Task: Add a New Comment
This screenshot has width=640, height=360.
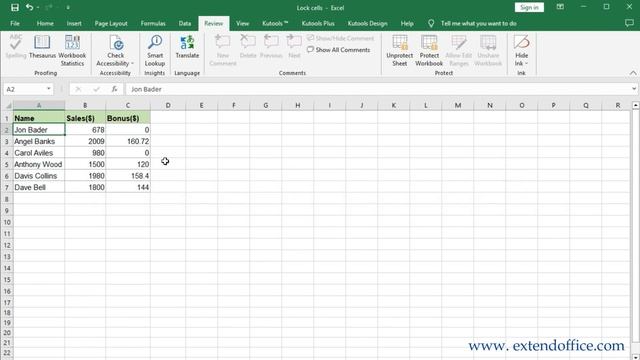Action: (x=223, y=51)
